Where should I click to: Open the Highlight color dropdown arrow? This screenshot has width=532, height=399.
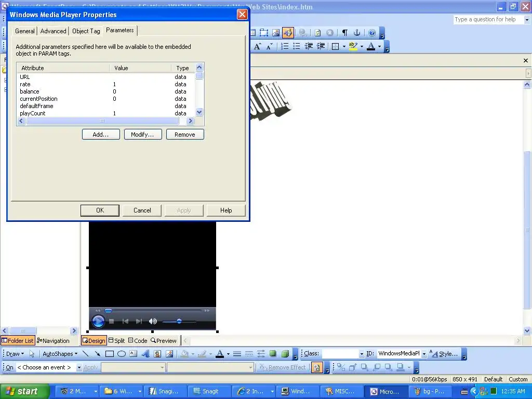point(362,46)
